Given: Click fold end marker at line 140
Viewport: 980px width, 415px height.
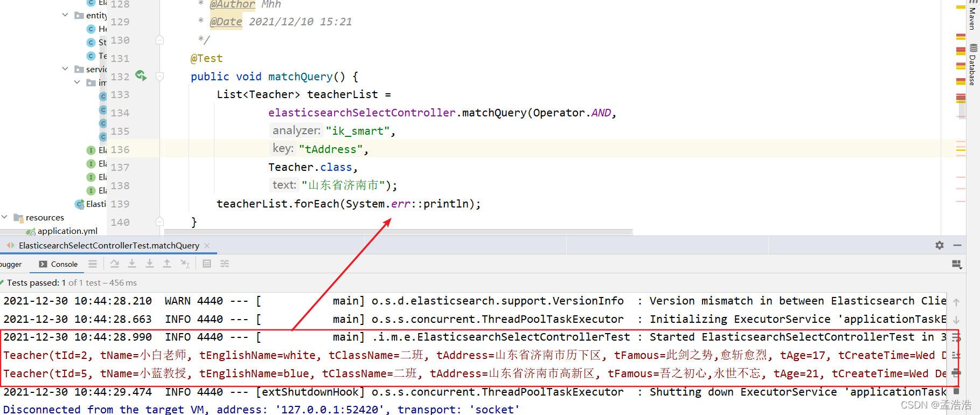Looking at the screenshot, I should point(159,222).
